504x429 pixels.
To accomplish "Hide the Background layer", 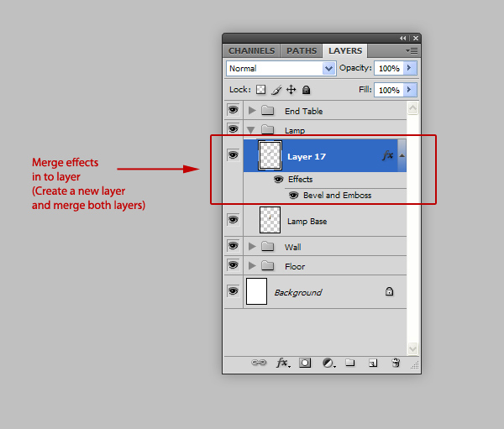I will [233, 290].
